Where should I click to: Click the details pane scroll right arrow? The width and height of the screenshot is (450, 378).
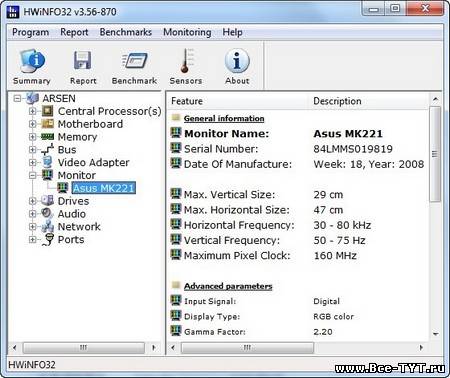[x=421, y=347]
